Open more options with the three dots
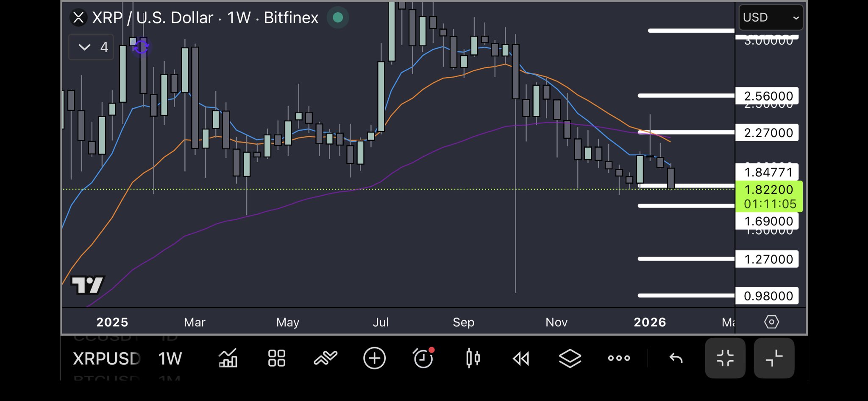 pos(618,359)
